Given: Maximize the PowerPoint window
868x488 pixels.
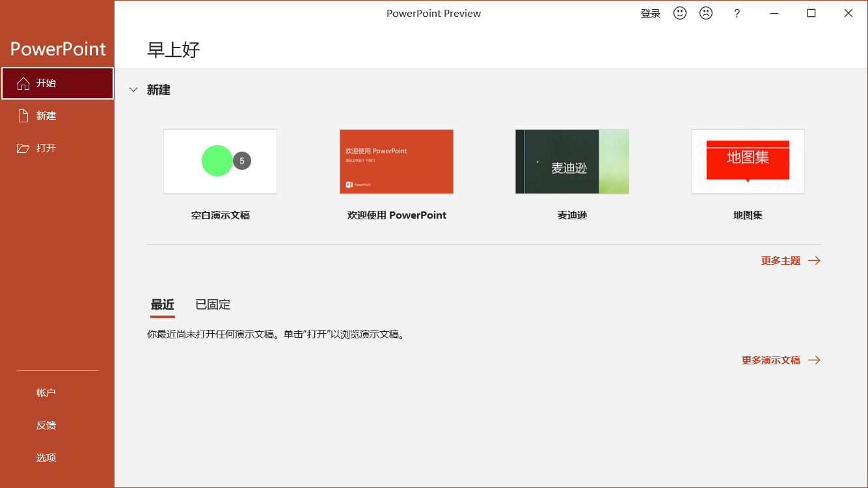Looking at the screenshot, I should (811, 13).
